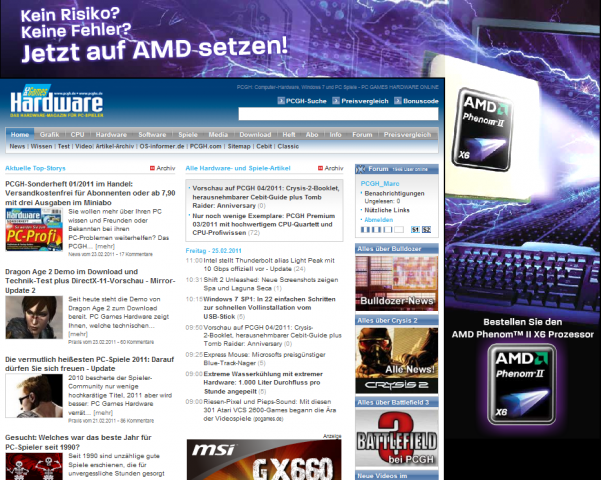Open the Forum item in main navigation
The width and height of the screenshot is (601, 480).
point(362,135)
